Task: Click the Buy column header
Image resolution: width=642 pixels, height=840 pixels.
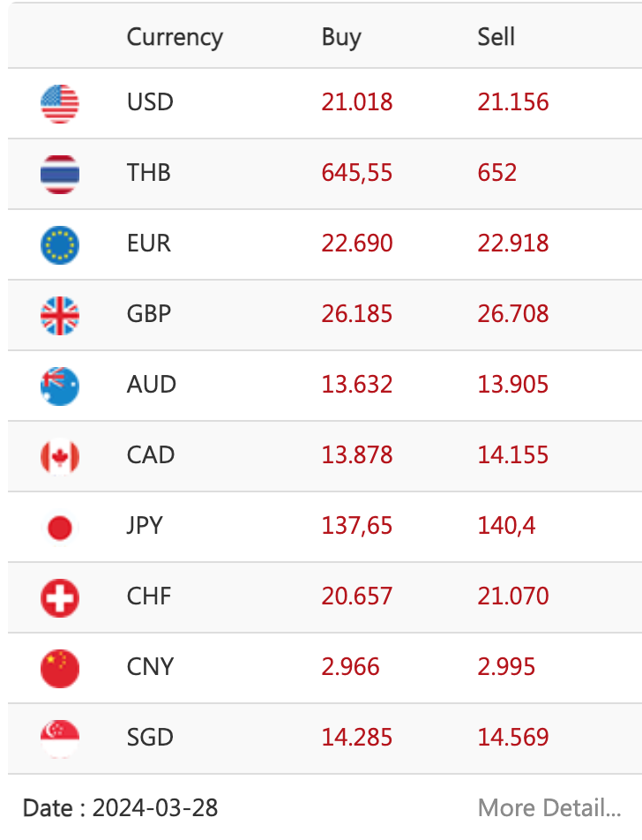Action: click(341, 37)
